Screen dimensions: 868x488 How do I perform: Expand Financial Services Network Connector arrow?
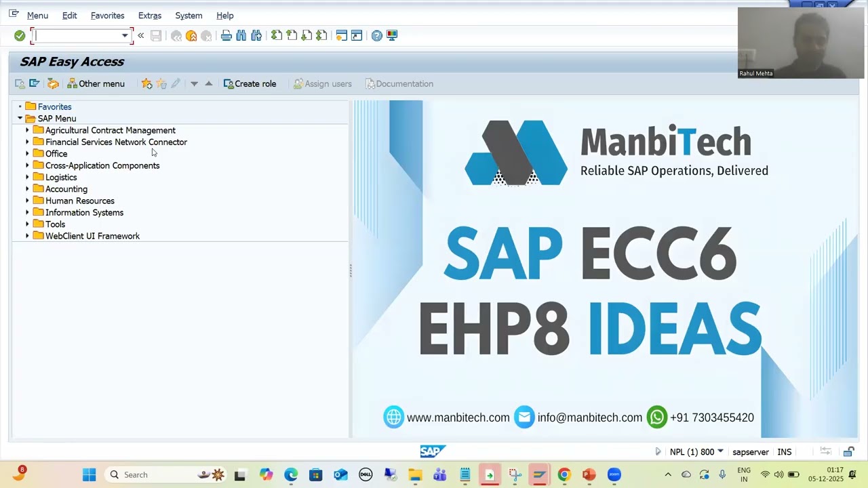pyautogui.click(x=28, y=142)
